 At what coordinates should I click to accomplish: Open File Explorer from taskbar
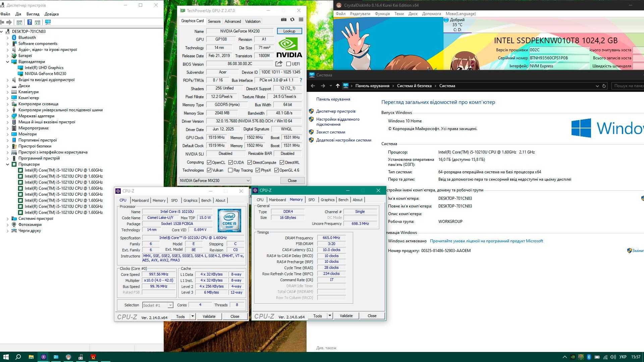tap(31, 357)
